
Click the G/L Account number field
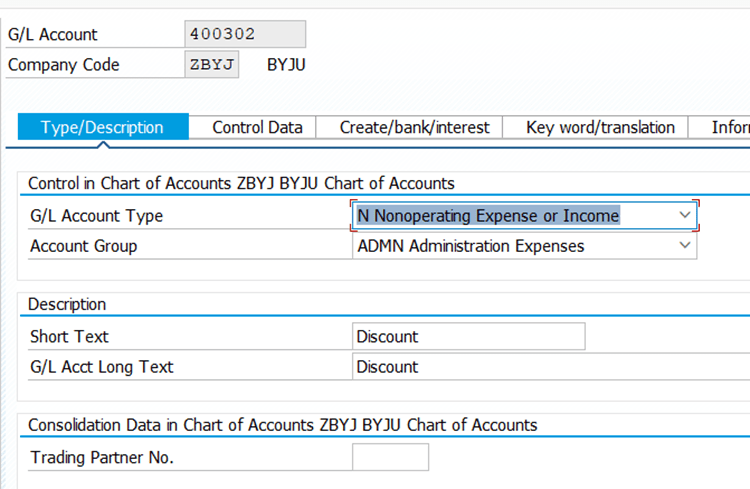coord(245,34)
